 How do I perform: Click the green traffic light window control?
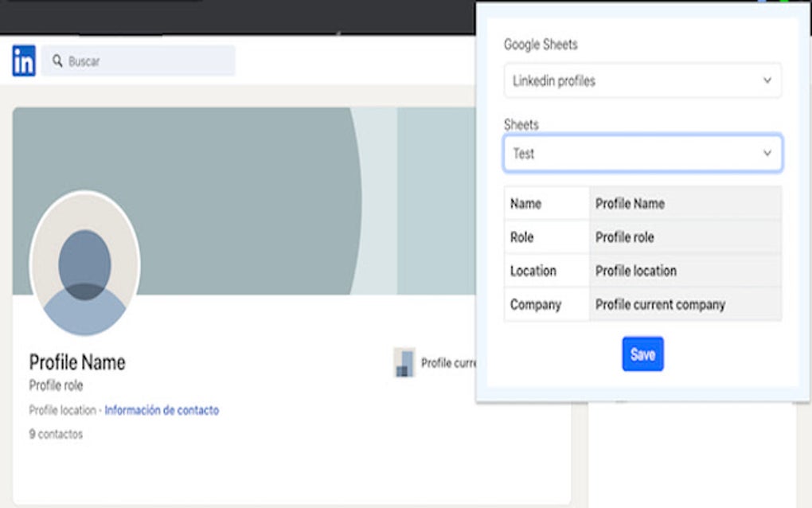[784, 2]
